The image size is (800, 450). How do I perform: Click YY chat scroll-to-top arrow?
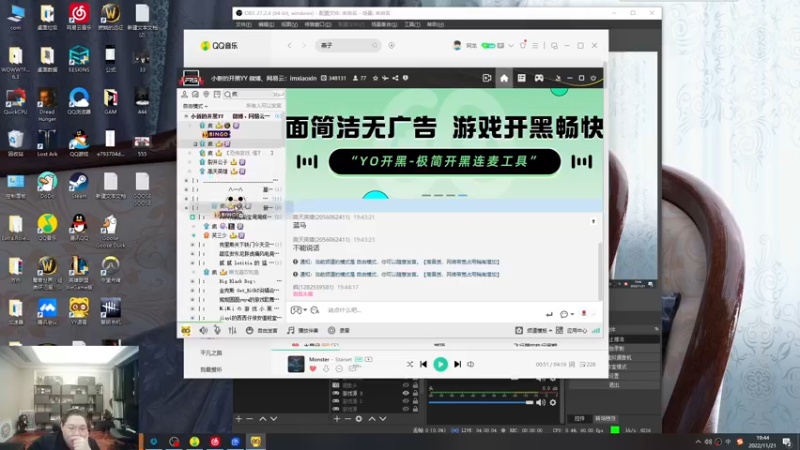coord(593,221)
